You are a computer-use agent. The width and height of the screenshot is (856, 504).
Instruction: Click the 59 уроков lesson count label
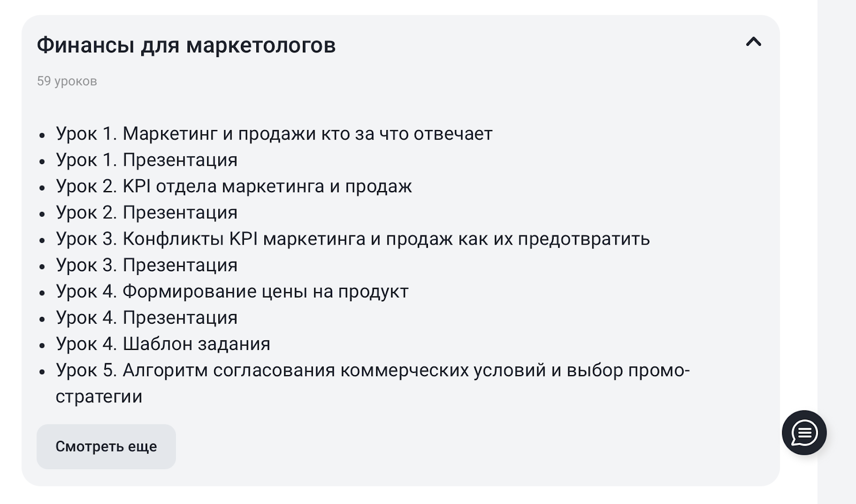click(x=67, y=81)
